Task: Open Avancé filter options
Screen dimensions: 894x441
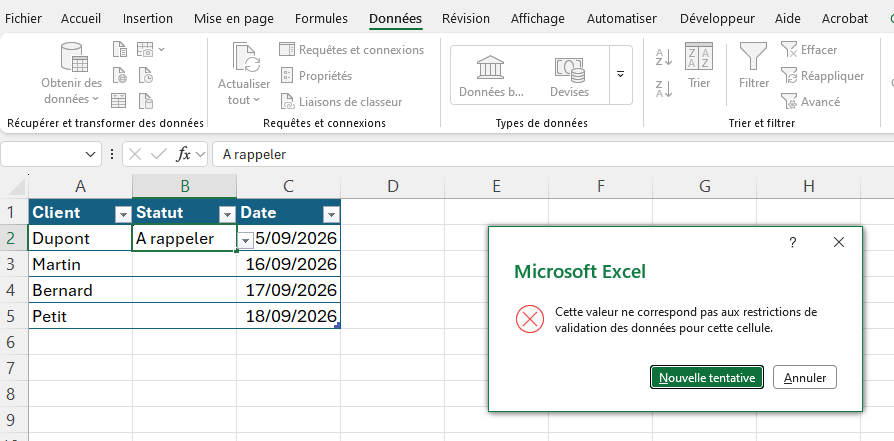Action: 810,102
